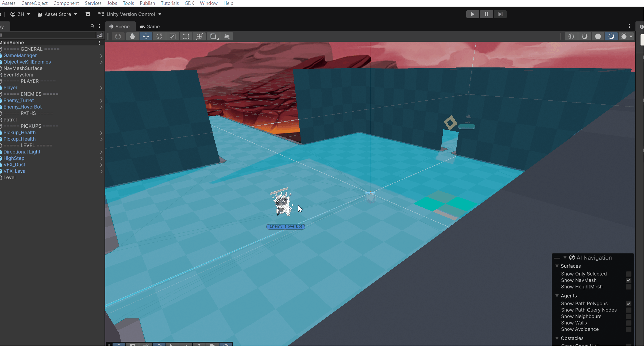Select the Hand view tool
This screenshot has width=644, height=346.
[x=133, y=36]
